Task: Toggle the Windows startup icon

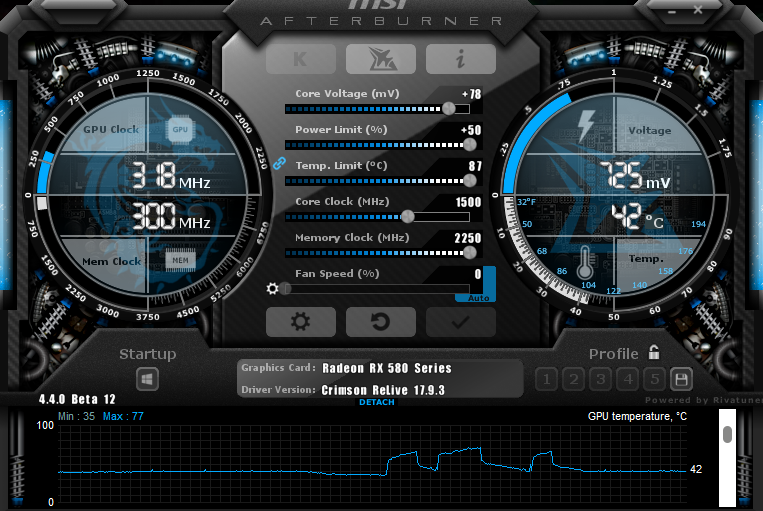Action: pyautogui.click(x=147, y=379)
